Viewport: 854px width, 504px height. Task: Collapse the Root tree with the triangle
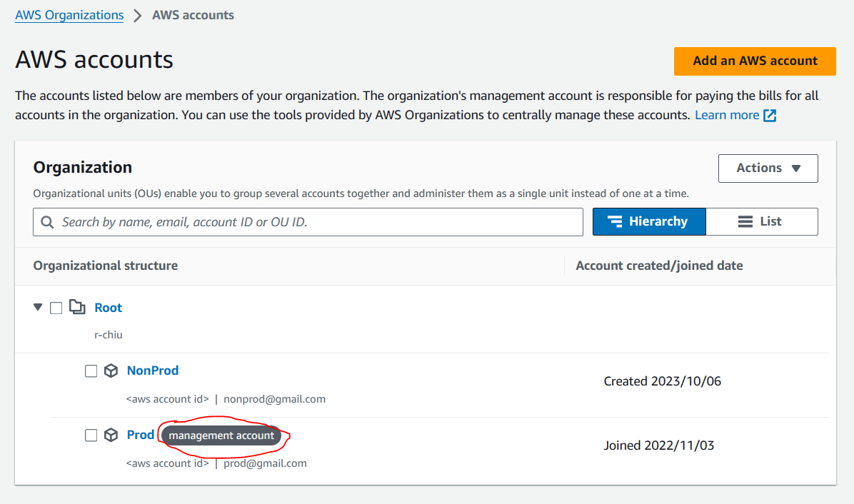click(38, 308)
